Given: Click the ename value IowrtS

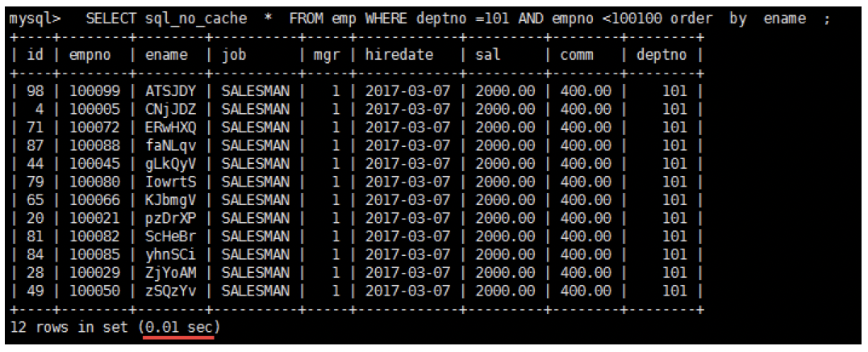Looking at the screenshot, I should 170,182.
